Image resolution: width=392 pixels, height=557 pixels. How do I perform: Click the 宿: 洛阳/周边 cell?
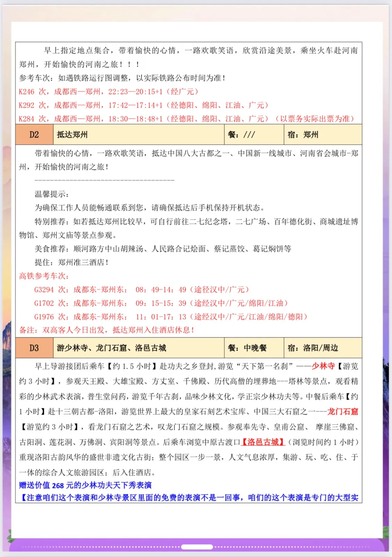point(323,348)
